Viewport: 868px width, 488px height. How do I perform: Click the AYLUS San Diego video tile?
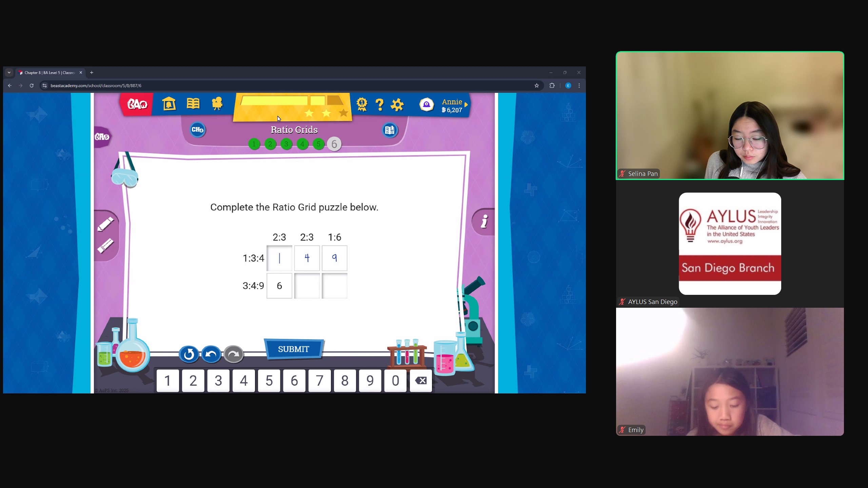(x=730, y=244)
